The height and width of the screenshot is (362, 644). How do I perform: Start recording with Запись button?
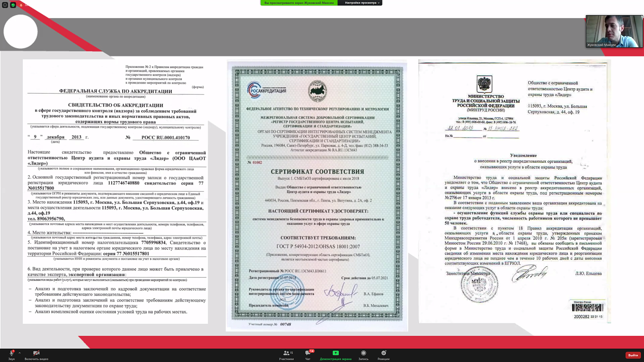point(363,355)
